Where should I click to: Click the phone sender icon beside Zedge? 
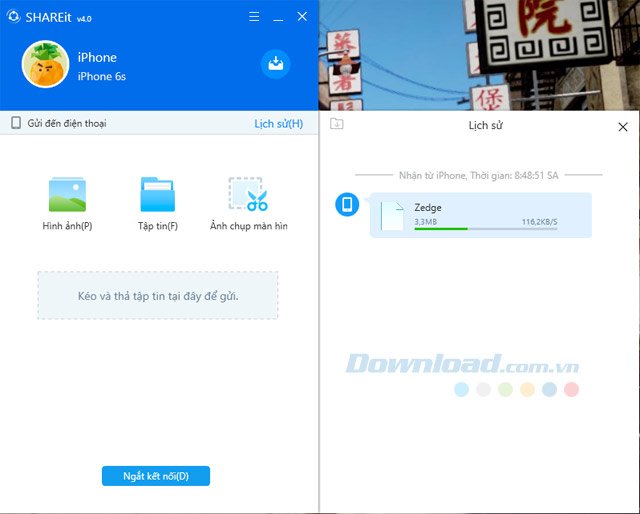point(347,204)
